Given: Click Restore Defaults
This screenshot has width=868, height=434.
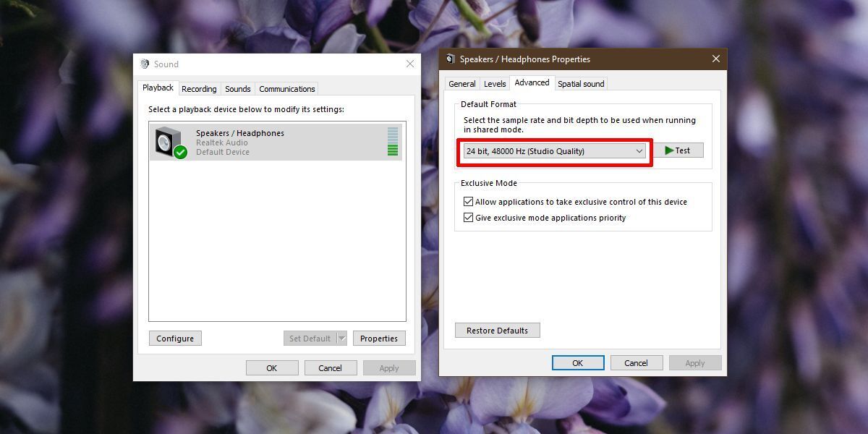Looking at the screenshot, I should [497, 330].
